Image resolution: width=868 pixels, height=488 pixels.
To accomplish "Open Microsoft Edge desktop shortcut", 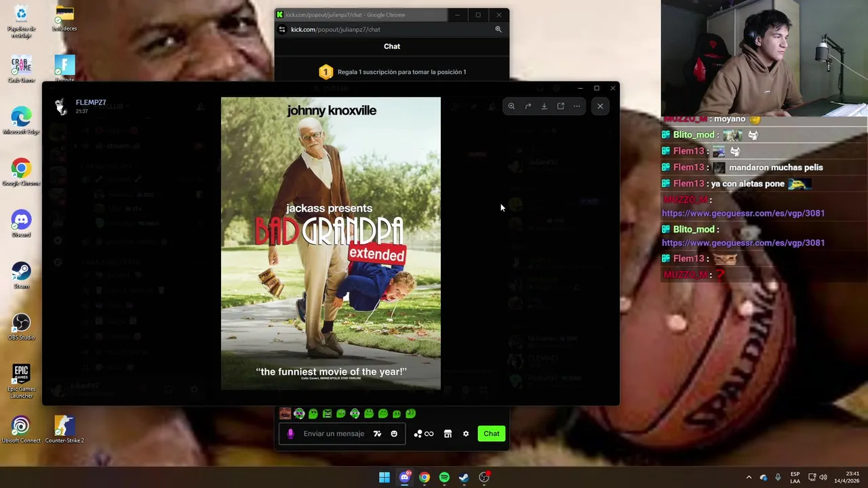I will tap(21, 121).
